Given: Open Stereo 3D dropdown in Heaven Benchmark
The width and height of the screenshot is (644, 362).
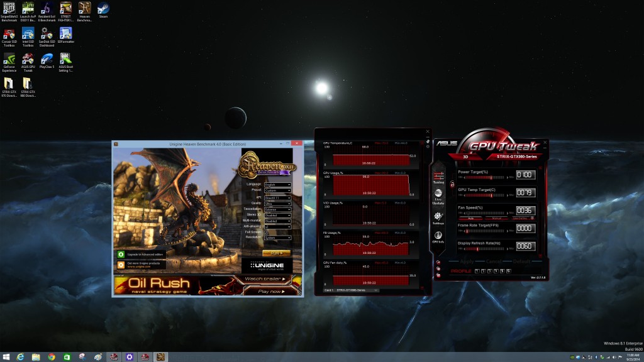Looking at the screenshot, I should pyautogui.click(x=277, y=215).
